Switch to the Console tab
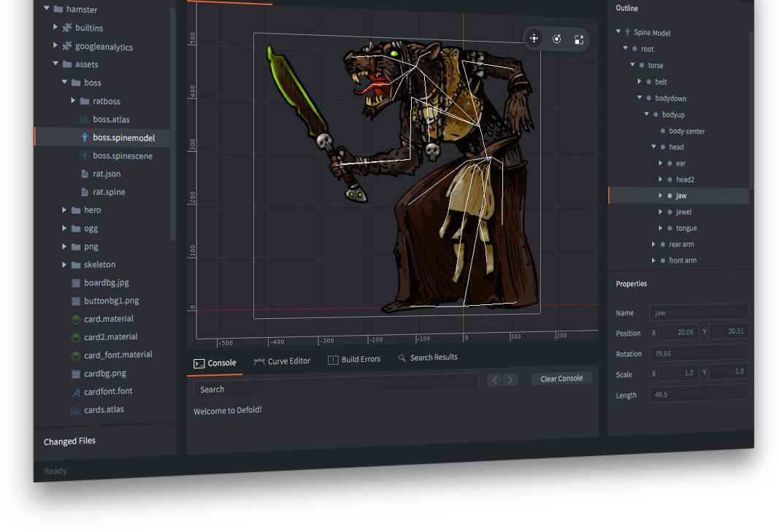 (215, 363)
